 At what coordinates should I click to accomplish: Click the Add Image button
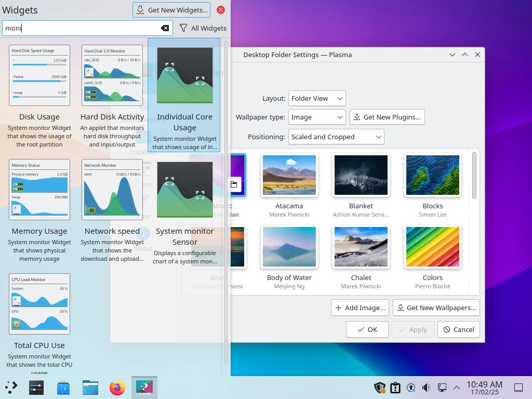click(x=361, y=308)
